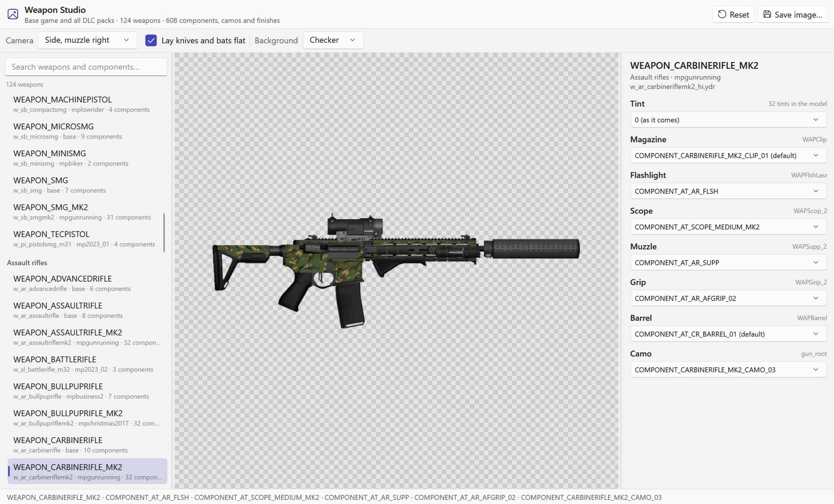Click the rifle preview image

(396, 270)
